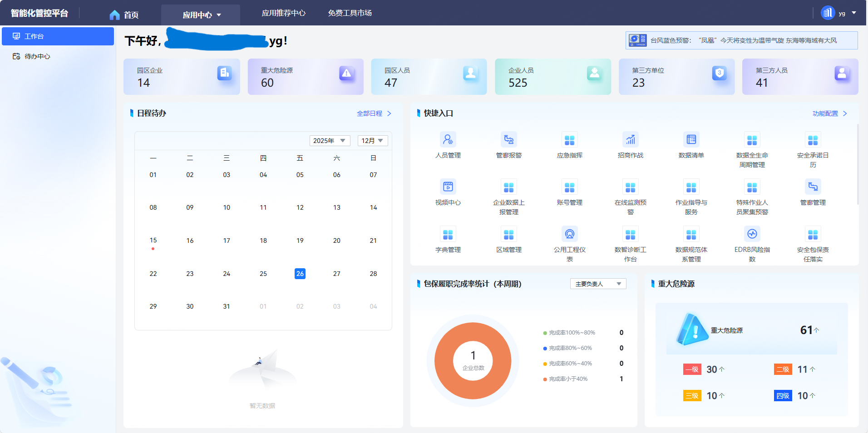Open 数据全生命周期管理 icon

(752, 139)
